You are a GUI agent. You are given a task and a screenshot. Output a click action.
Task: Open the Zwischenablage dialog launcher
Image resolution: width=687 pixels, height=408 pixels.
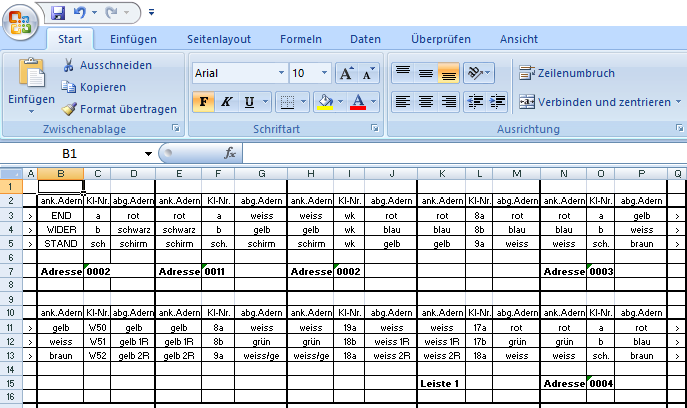coord(176,128)
